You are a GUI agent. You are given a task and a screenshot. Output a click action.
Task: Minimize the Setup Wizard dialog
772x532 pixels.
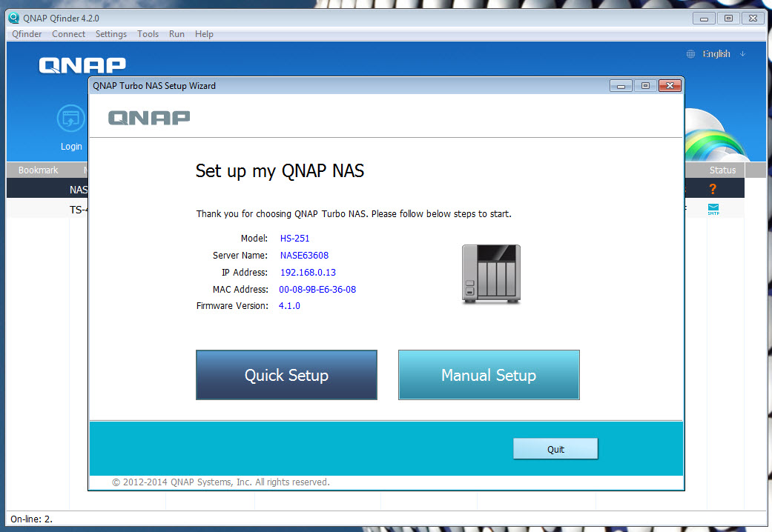621,86
